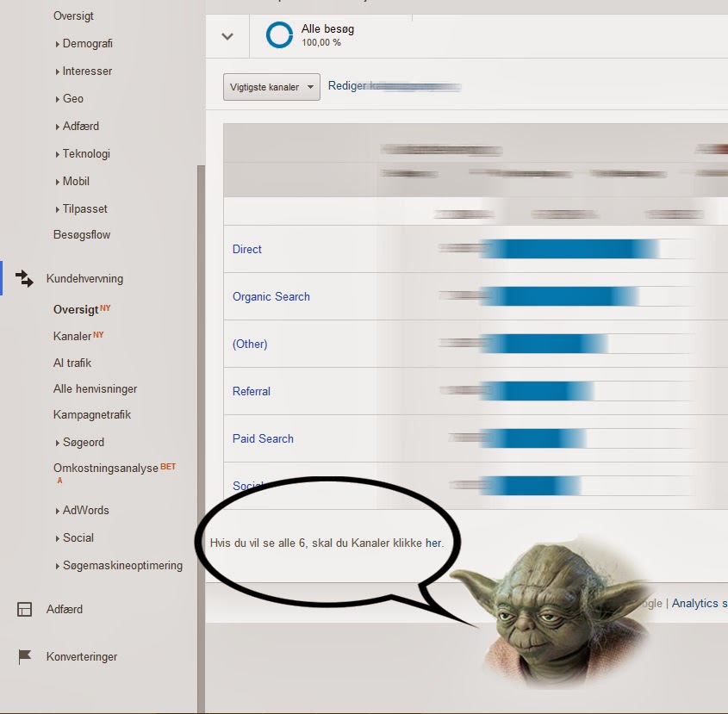Click the Rediger link next to dropdown
Viewport: 728px width, 714px height.
[347, 86]
